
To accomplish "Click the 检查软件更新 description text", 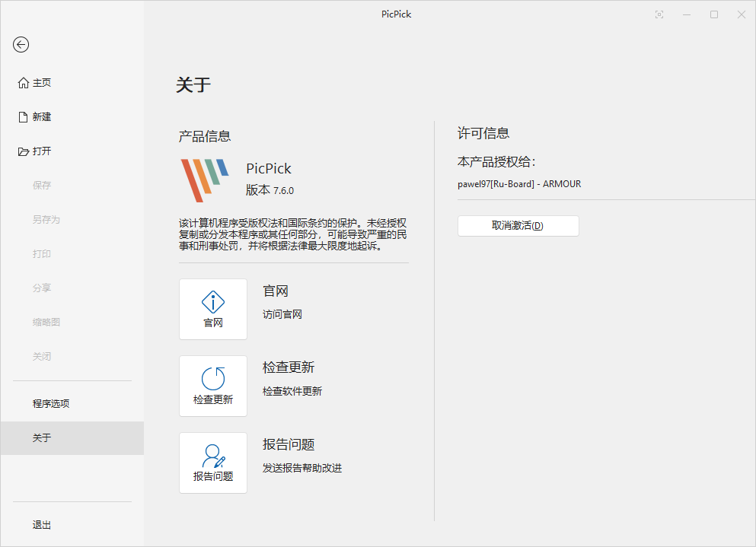I will 292,391.
